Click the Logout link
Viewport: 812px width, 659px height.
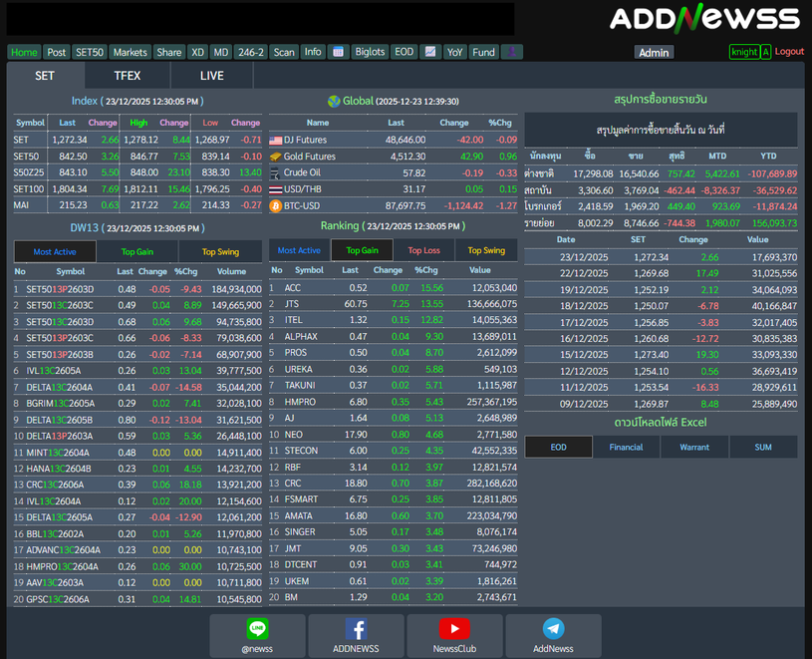[789, 52]
